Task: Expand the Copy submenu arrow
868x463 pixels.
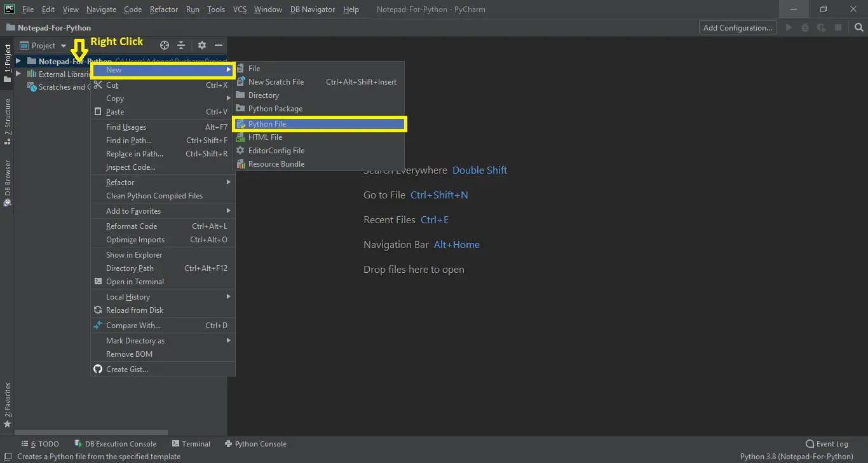Action: coord(229,99)
